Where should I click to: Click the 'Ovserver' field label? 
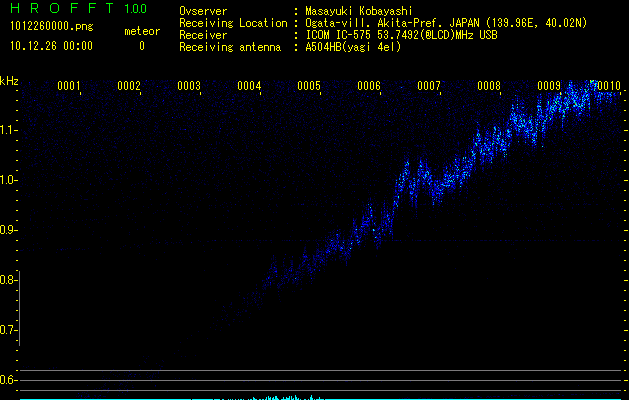pyautogui.click(x=203, y=11)
